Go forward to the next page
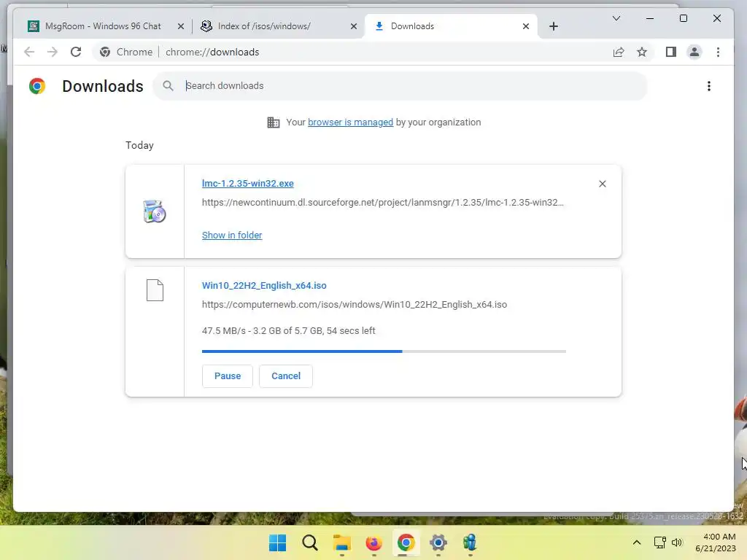 coord(53,52)
